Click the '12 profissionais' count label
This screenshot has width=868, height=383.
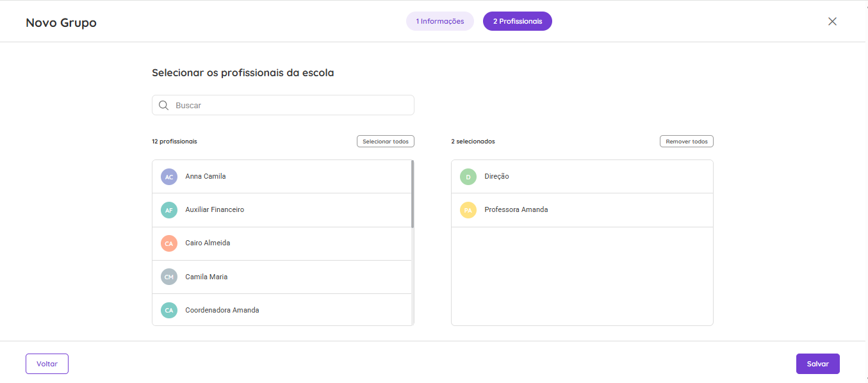coord(174,142)
